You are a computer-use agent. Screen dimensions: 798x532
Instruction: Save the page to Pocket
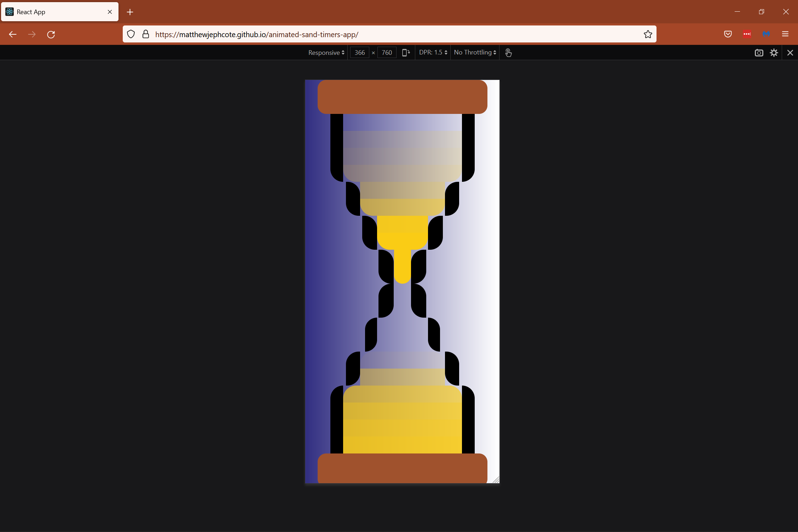(x=727, y=34)
